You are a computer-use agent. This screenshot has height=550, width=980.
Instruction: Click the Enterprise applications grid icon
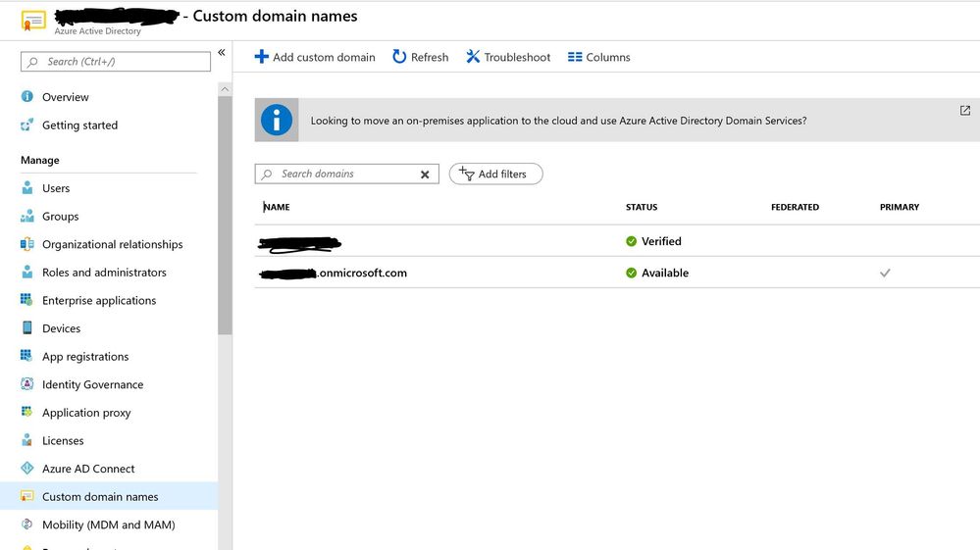point(26,300)
